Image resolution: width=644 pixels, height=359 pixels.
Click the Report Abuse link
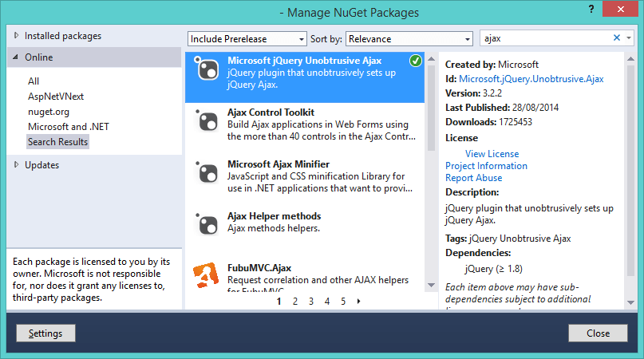click(473, 178)
